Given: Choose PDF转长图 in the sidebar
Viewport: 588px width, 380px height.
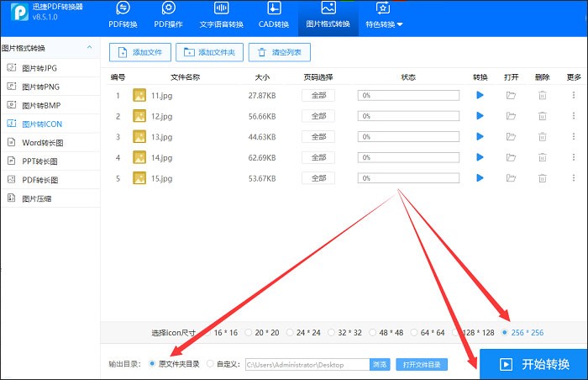Looking at the screenshot, I should (50, 180).
